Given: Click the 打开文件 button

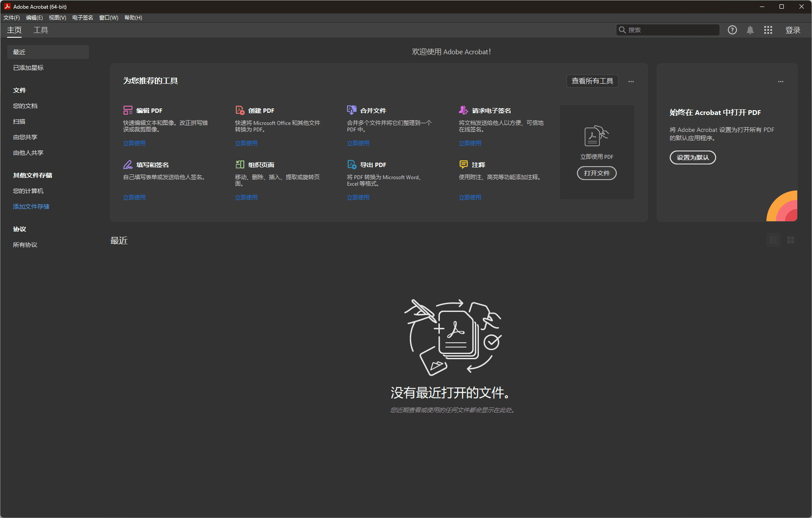Looking at the screenshot, I should [596, 173].
